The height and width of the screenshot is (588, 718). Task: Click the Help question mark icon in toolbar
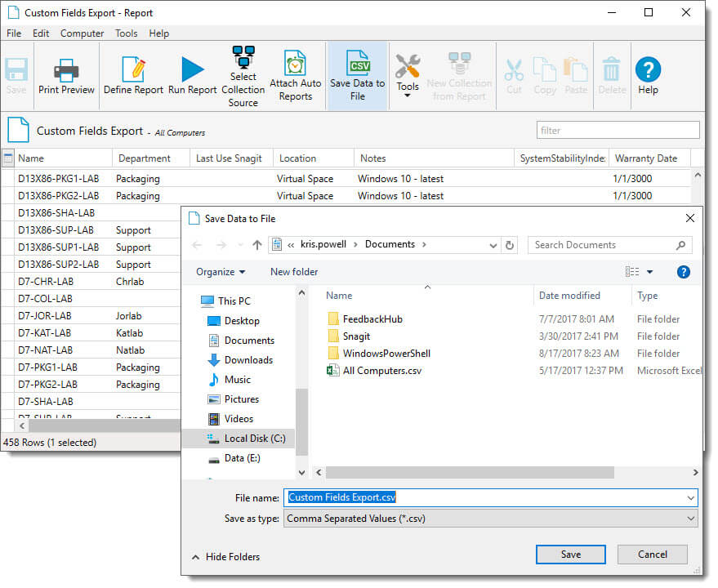coord(648,69)
